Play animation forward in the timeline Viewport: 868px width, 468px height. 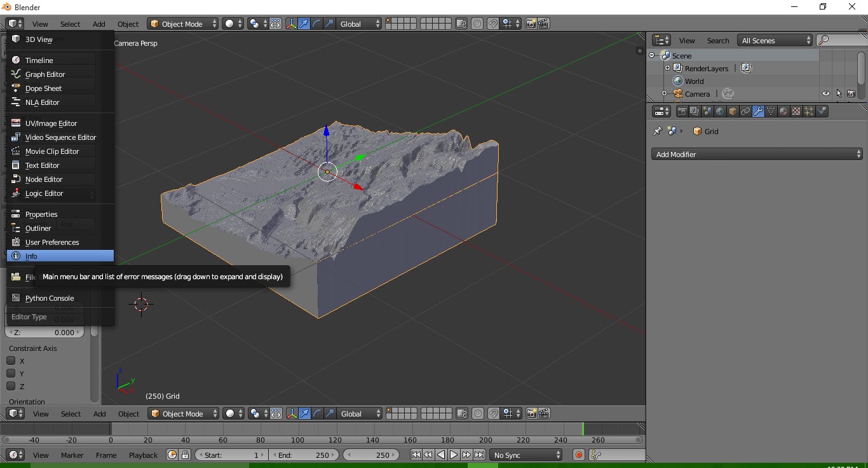tap(454, 455)
